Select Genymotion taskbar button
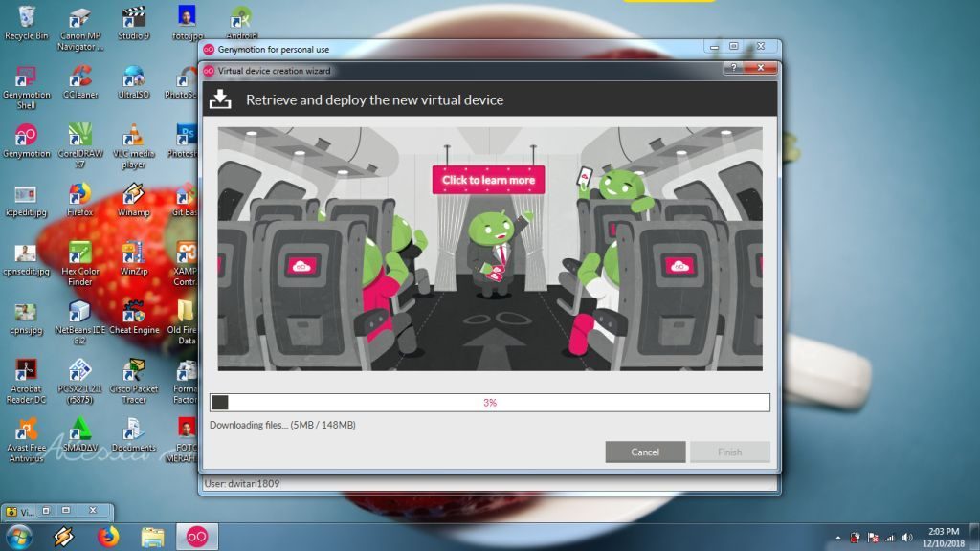The height and width of the screenshot is (551, 980). click(x=197, y=537)
